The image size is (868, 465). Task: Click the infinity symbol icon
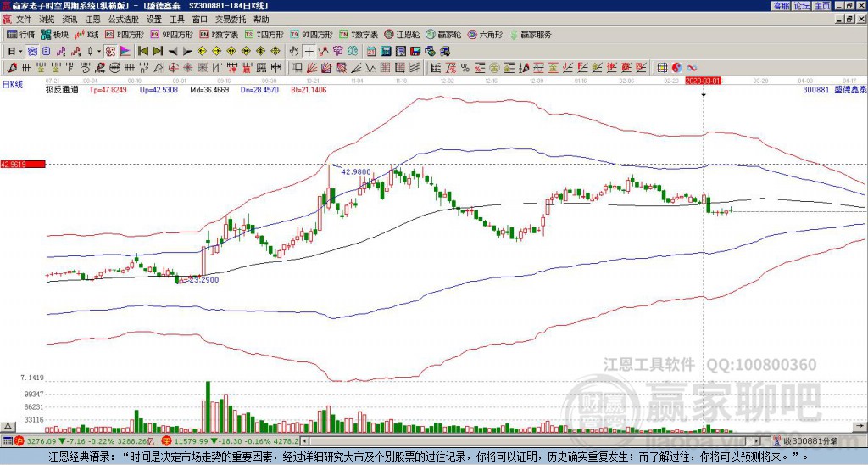[x=692, y=68]
